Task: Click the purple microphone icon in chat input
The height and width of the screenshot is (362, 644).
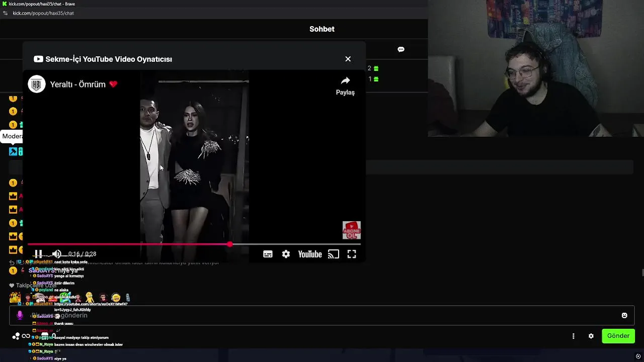Action: pos(20,315)
